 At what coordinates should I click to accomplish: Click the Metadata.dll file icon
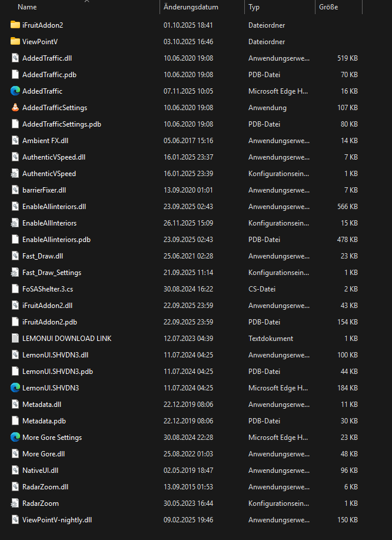pos(15,405)
